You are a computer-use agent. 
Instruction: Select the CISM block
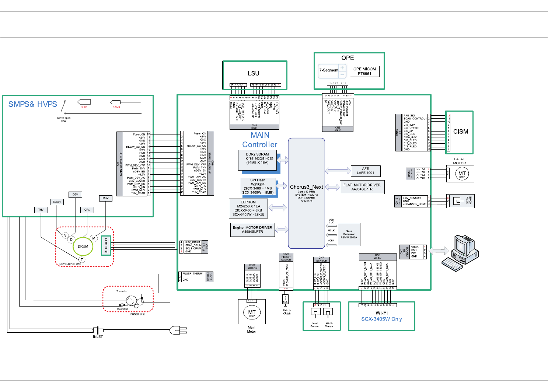click(459, 132)
